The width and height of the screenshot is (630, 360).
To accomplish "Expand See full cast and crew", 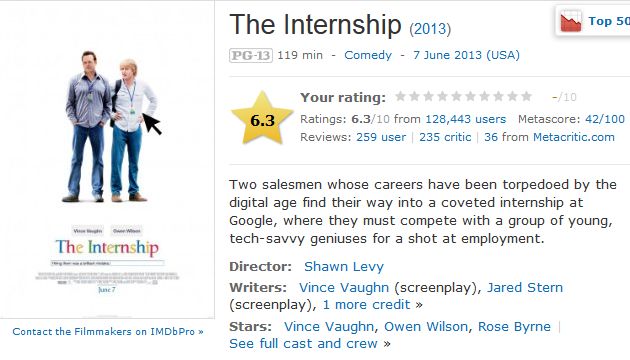I will (x=303, y=344).
